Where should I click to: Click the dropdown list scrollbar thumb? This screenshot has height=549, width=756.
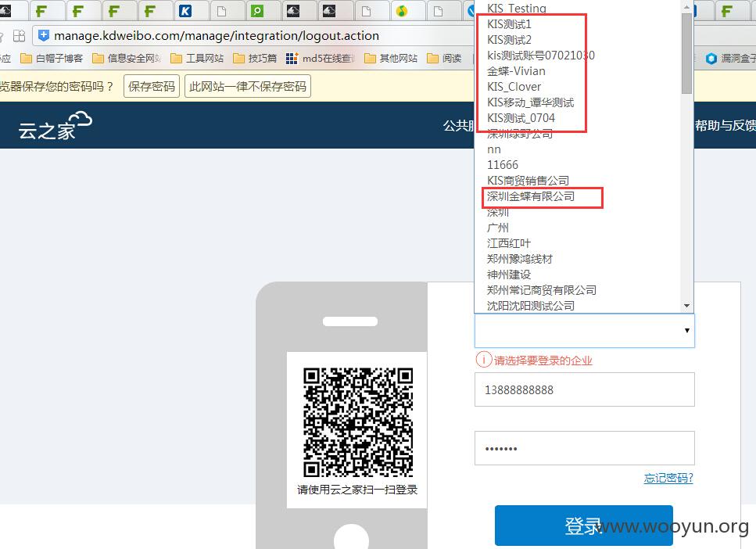tap(686, 53)
